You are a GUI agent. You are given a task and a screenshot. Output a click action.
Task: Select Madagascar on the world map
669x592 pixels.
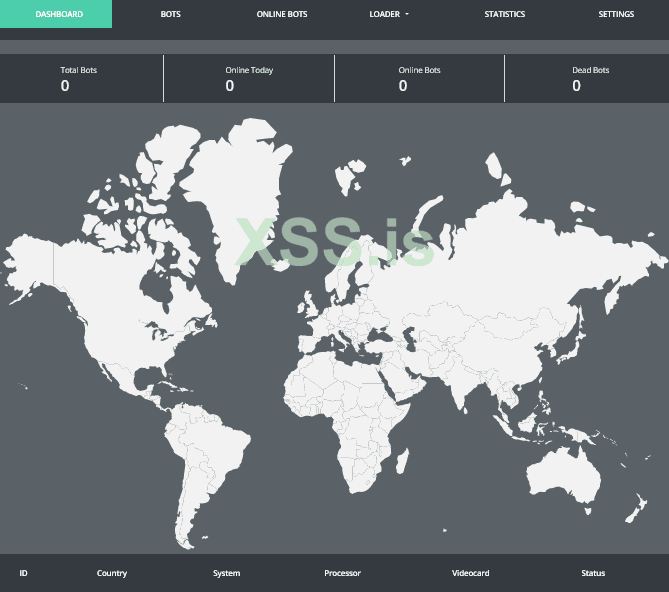(402, 461)
